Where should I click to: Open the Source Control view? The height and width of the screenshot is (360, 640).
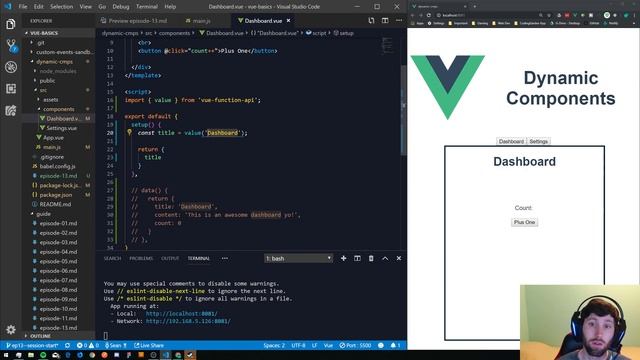(11, 46)
